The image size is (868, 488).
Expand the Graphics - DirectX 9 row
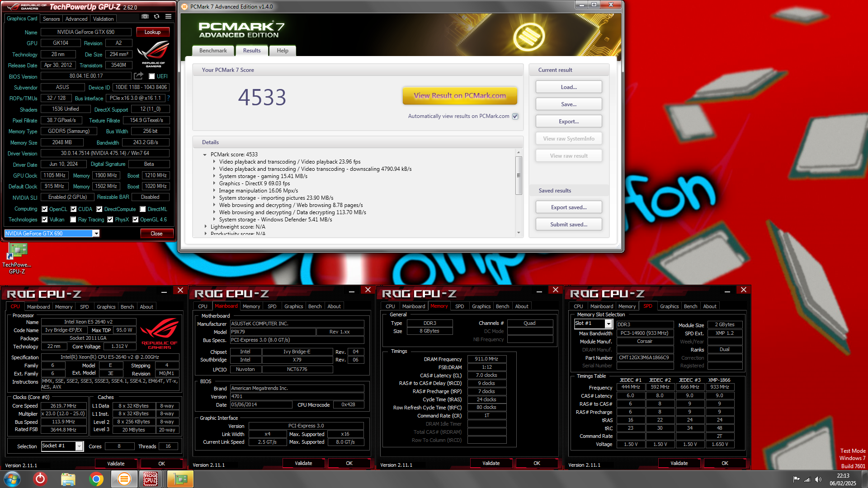pyautogui.click(x=214, y=183)
